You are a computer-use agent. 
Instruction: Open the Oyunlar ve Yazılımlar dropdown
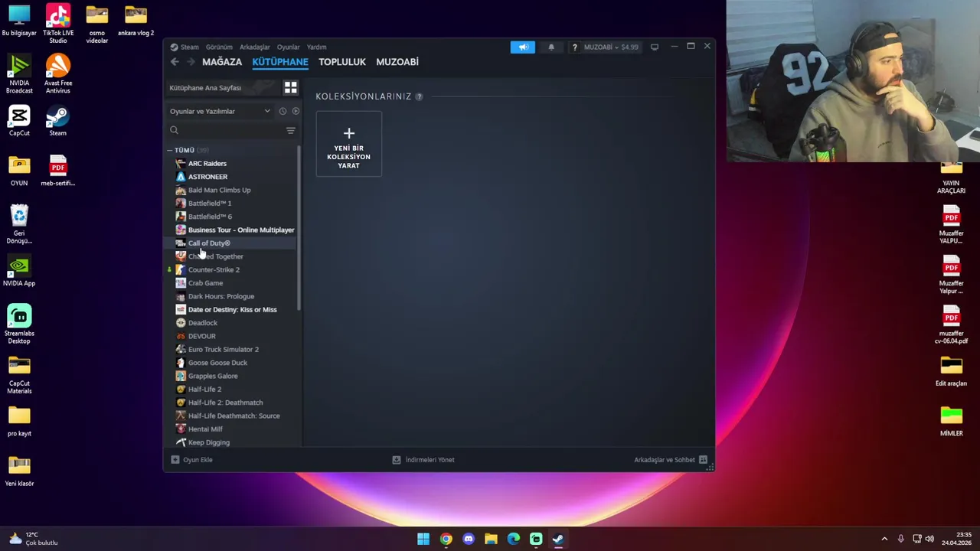click(220, 111)
